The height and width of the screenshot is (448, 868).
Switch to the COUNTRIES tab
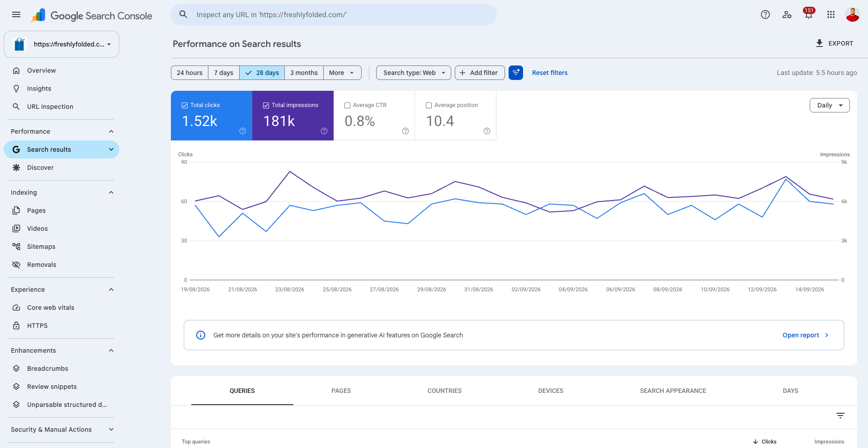coord(444,391)
